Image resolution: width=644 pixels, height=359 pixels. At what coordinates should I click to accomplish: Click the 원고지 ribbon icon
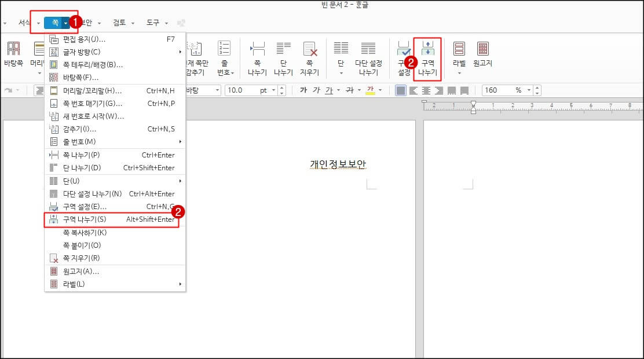pyautogui.click(x=482, y=53)
